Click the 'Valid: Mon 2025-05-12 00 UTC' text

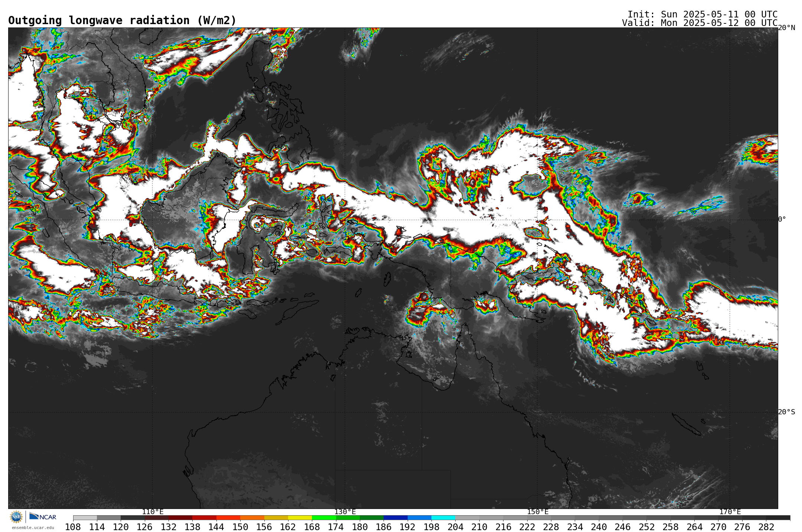(700, 23)
